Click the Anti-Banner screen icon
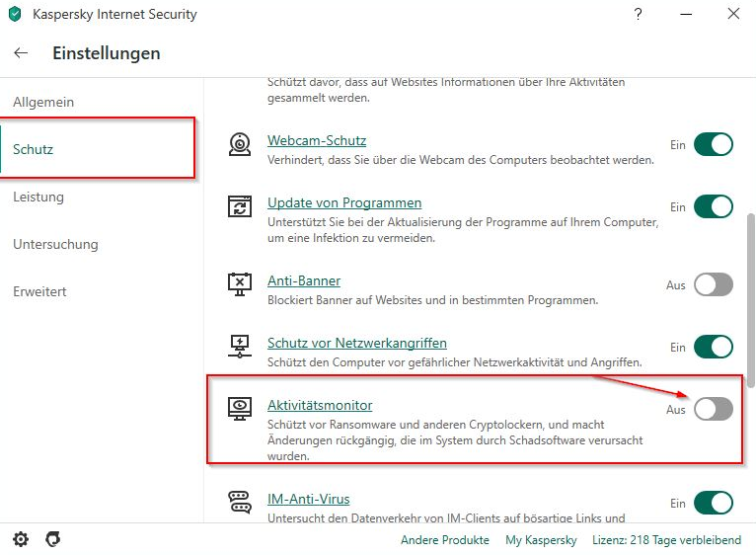 tap(240, 284)
